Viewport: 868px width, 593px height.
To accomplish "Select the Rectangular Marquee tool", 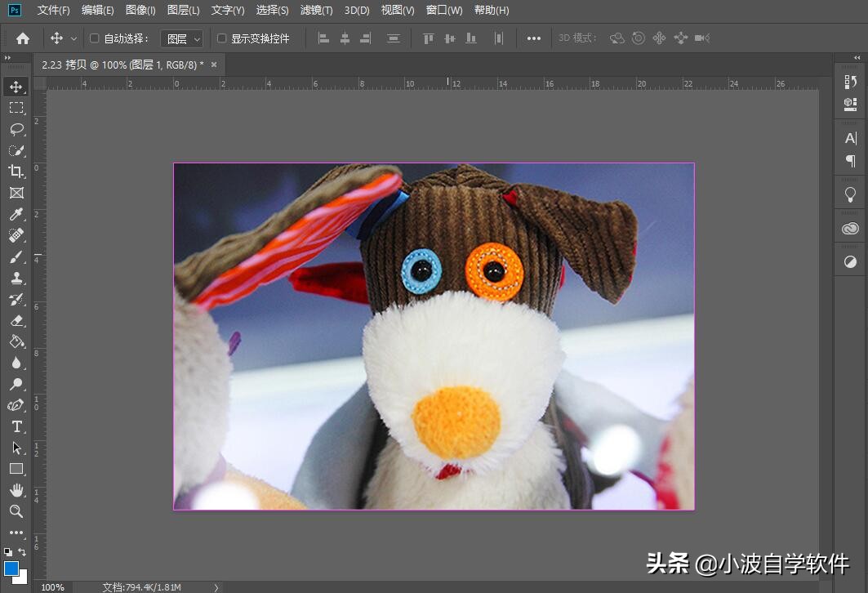I will [16, 108].
